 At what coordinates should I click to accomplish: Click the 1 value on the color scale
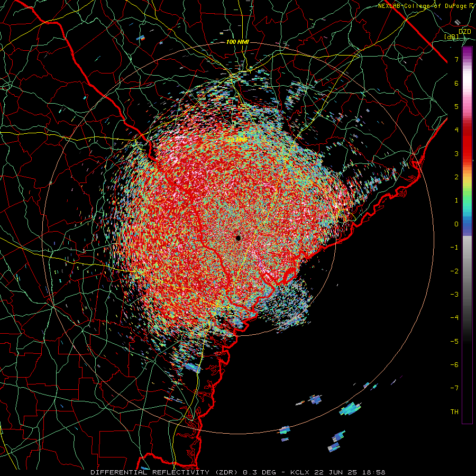(456, 200)
